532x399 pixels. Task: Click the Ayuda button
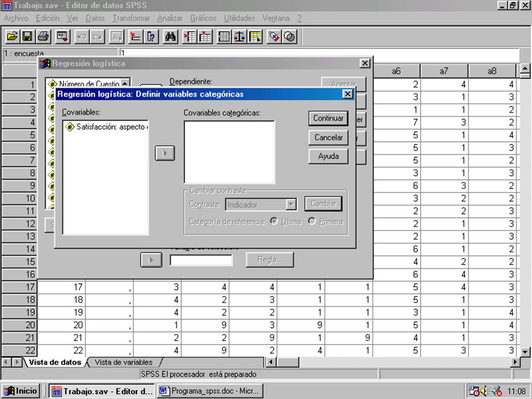click(328, 156)
